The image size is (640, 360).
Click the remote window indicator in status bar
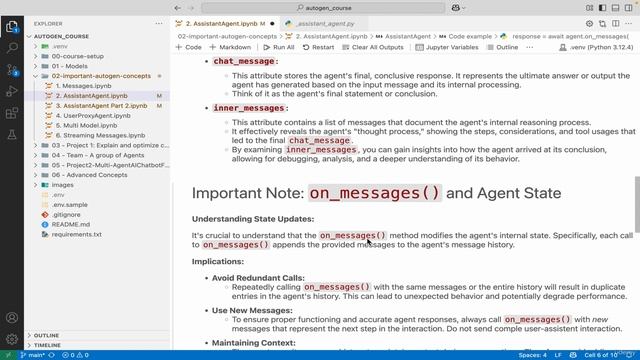8,355
